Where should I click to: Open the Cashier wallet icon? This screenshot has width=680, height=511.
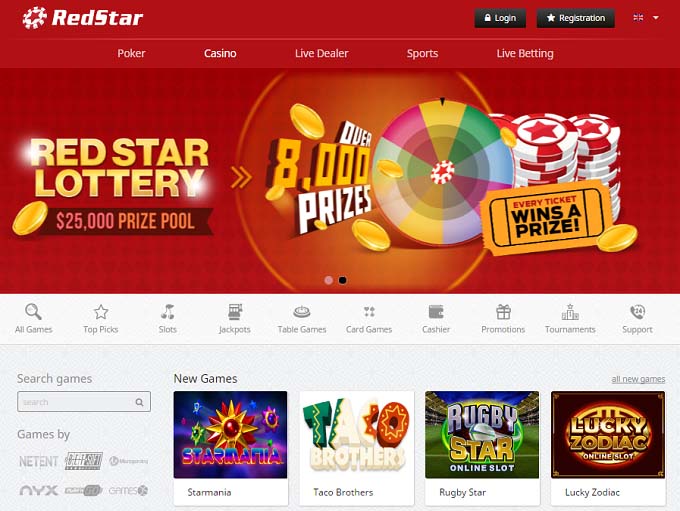coord(436,311)
